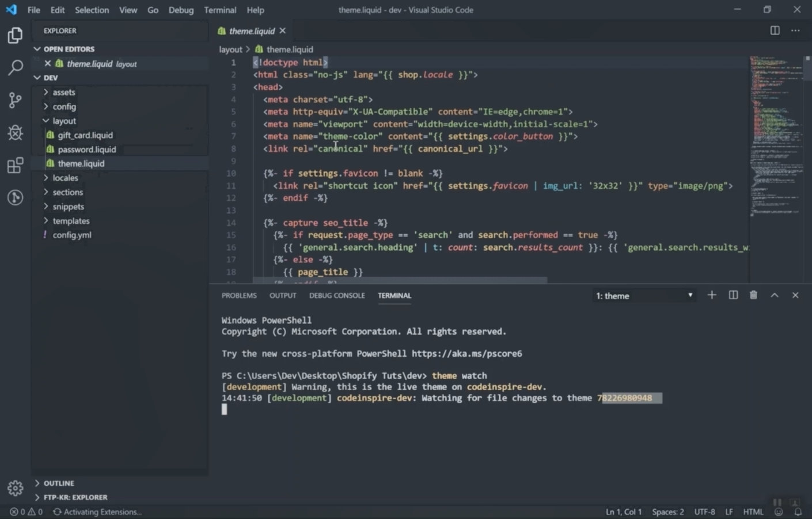Split the terminal panel
This screenshot has height=519, width=812.
733,295
